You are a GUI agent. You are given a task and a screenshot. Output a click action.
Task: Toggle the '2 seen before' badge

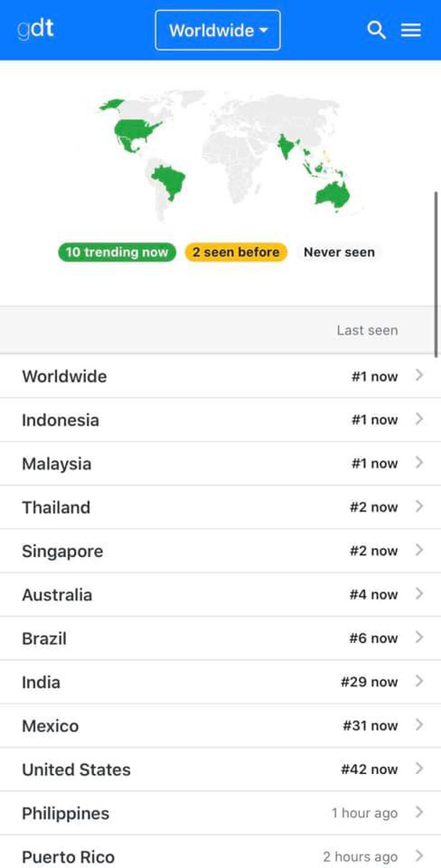click(x=236, y=252)
